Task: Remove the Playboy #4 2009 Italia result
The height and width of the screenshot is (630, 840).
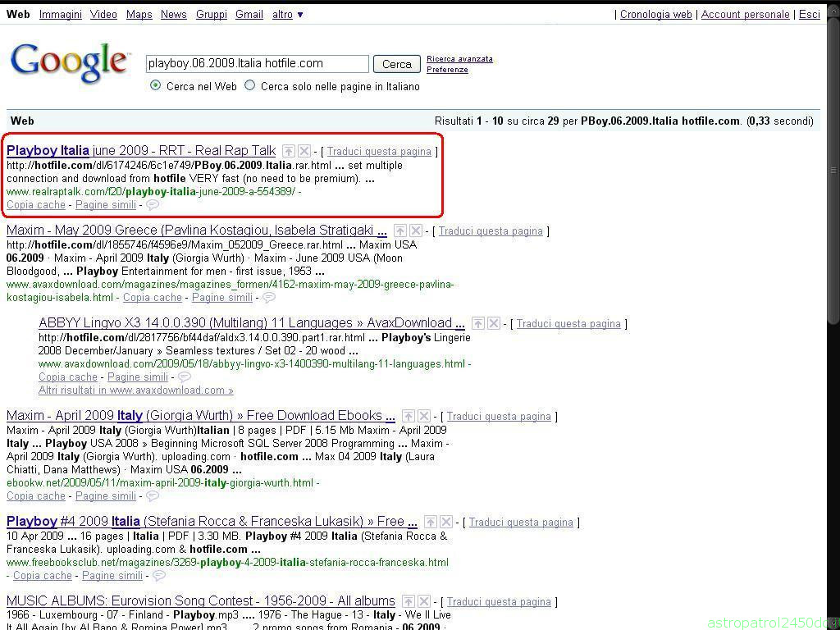Action: coord(446,522)
